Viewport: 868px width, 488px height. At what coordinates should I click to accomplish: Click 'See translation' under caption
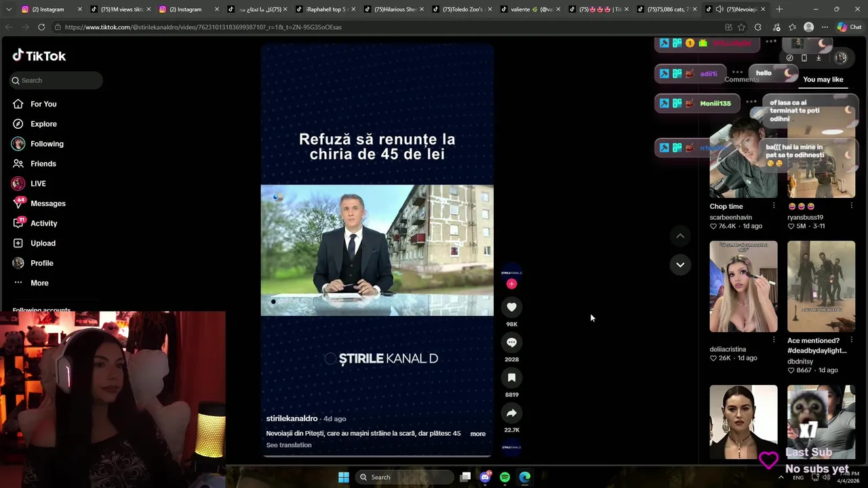[x=289, y=445]
